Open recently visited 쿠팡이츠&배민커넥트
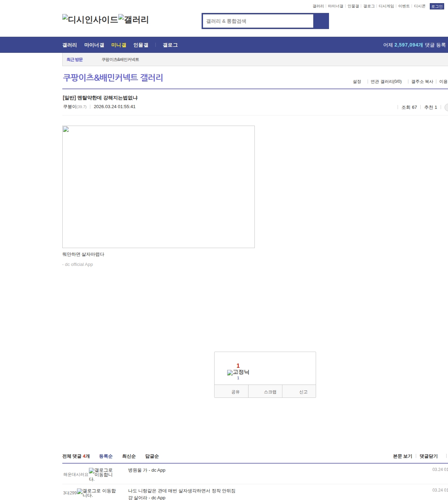This screenshot has height=500, width=448. point(120,59)
